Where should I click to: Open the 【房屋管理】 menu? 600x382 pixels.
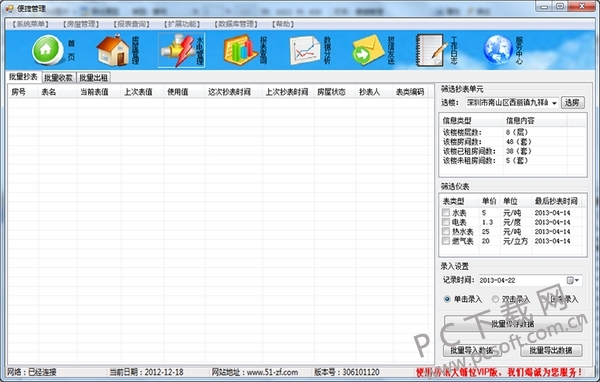(81, 24)
